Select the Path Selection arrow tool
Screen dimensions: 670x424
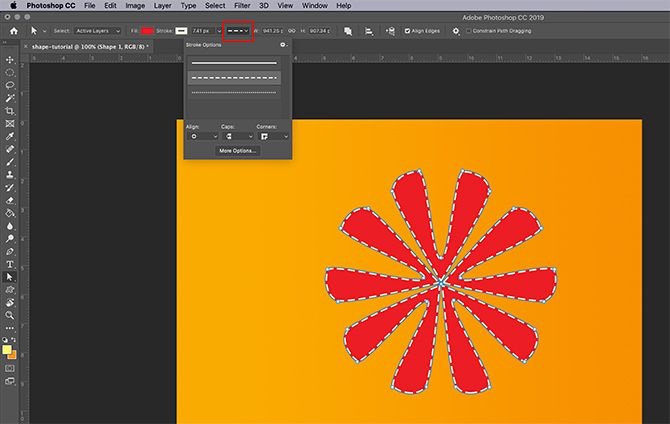click(10, 277)
